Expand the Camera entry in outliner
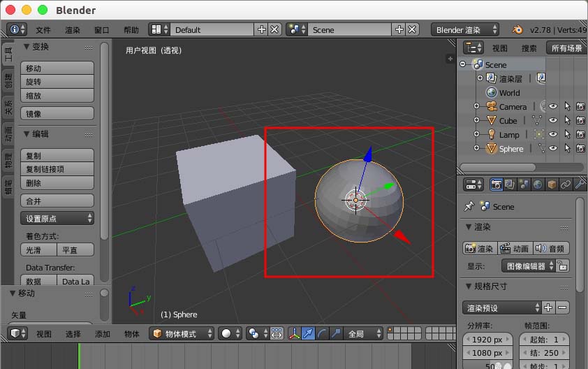Screen dimensions: 588x369 pyautogui.click(x=477, y=106)
